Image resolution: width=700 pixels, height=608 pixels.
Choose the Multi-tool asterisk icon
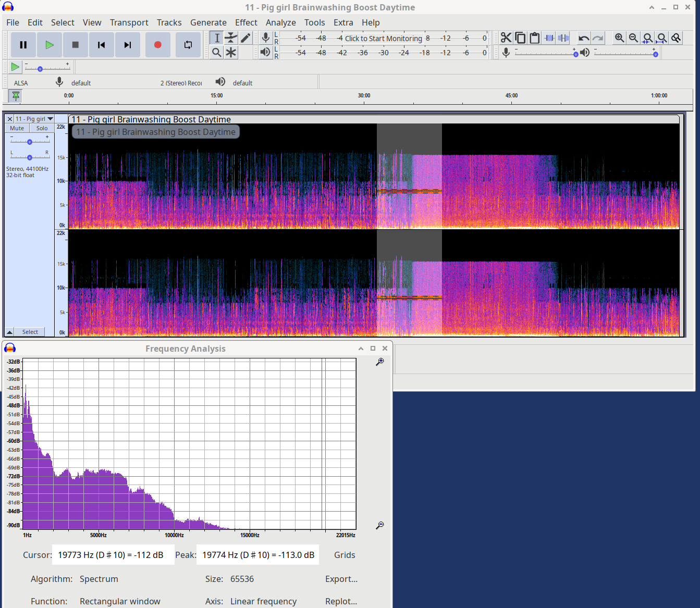click(231, 53)
